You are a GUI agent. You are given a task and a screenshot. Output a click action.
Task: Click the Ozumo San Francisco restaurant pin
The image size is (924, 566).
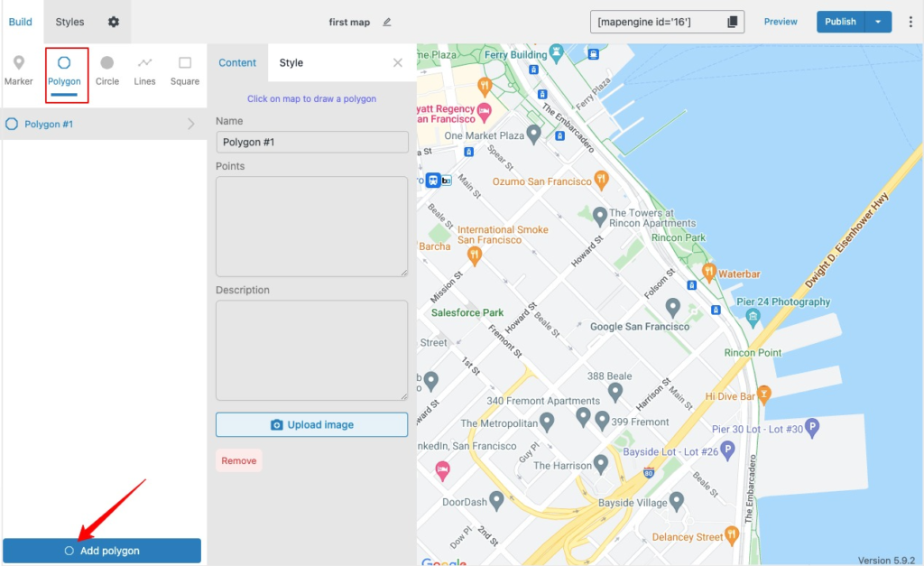click(x=601, y=180)
